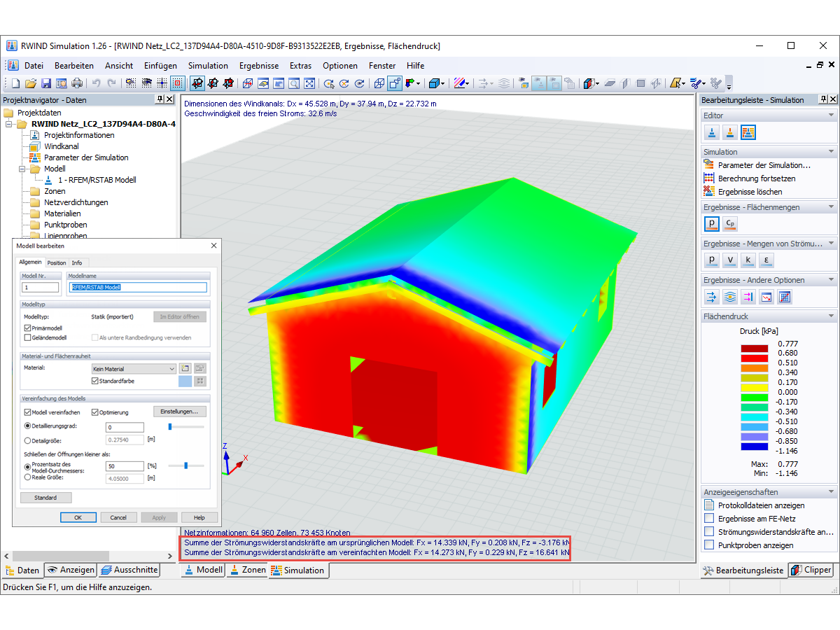Viewport: 840px width, 630px height.
Task: Show streamlines arrows icon in Andere Optionen
Action: tap(712, 297)
